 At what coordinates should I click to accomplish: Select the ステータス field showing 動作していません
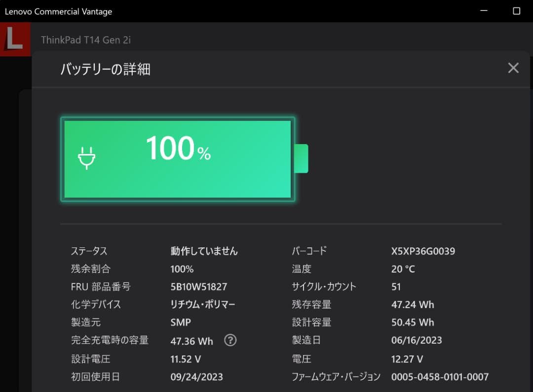click(x=203, y=251)
